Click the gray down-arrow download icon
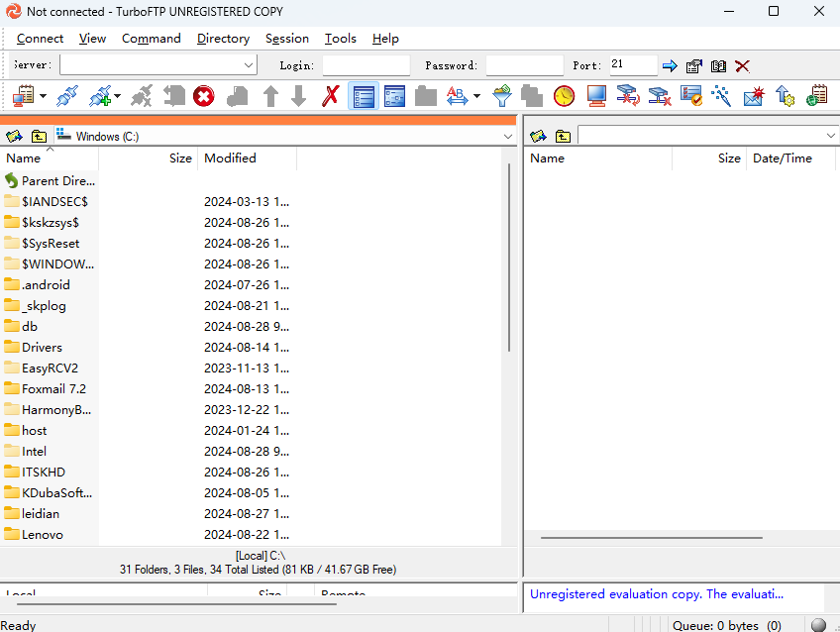This screenshot has width=840, height=632. coord(298,96)
